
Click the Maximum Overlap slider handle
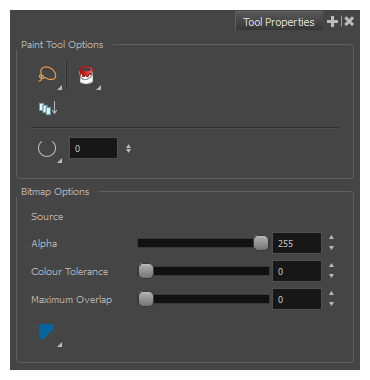click(x=146, y=299)
